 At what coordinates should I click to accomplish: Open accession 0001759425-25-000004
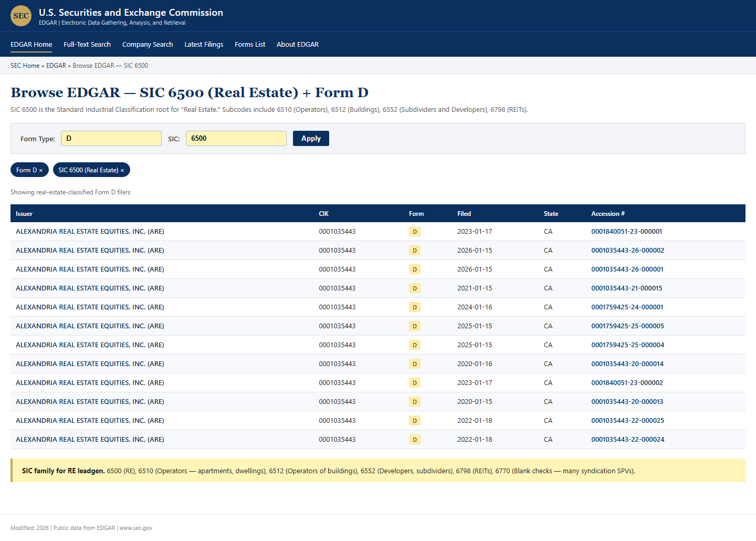(628, 345)
